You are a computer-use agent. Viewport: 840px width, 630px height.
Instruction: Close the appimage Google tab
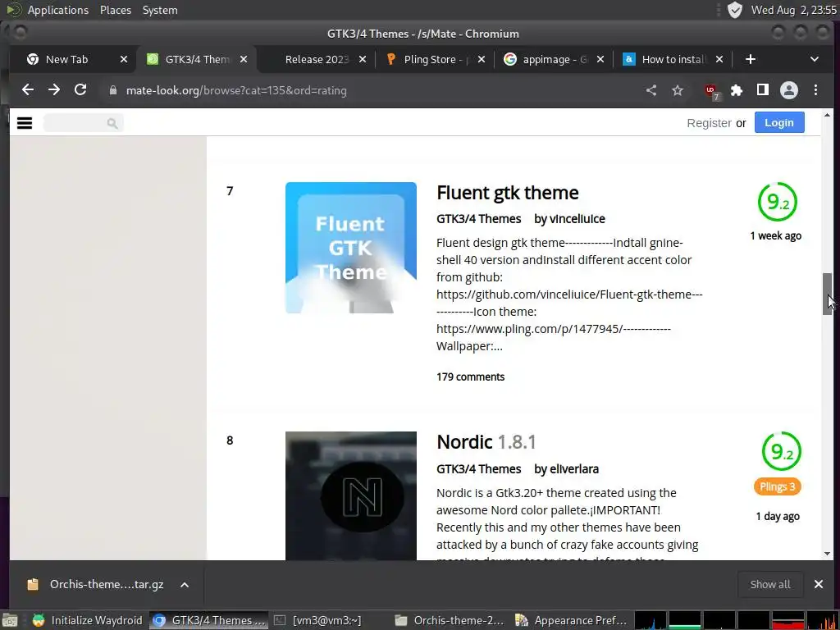[x=600, y=59]
